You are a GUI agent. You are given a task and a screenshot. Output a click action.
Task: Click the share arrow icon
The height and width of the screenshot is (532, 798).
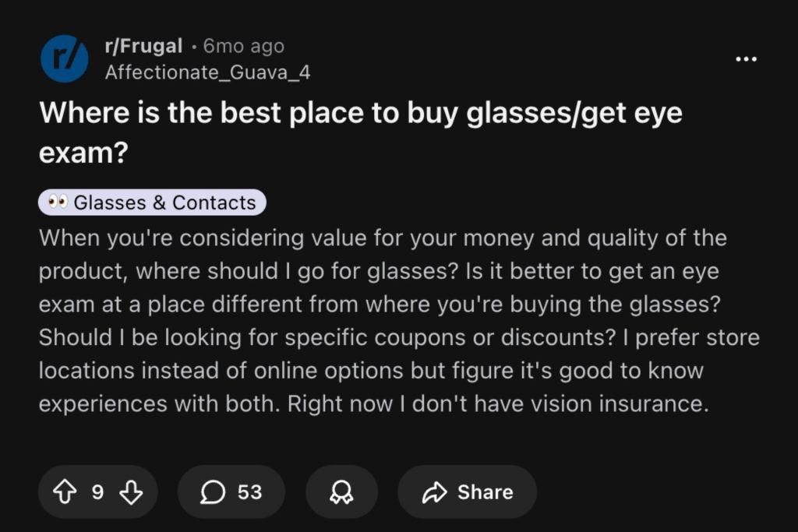(x=436, y=491)
